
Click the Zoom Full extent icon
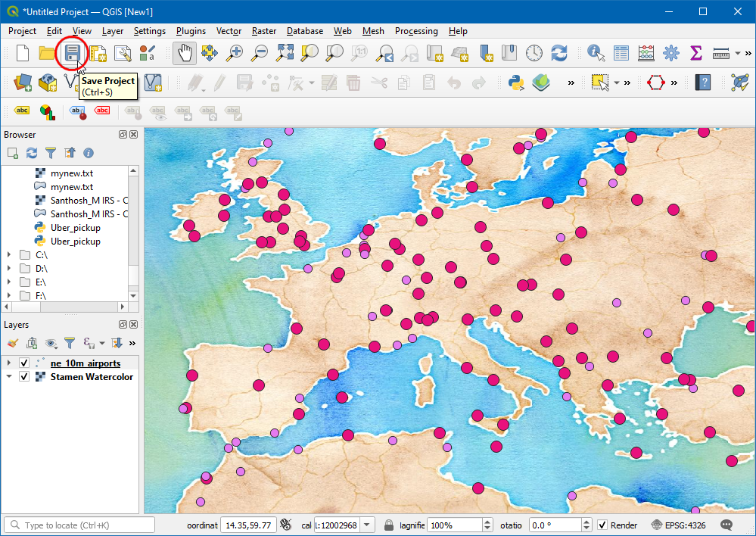(x=285, y=53)
